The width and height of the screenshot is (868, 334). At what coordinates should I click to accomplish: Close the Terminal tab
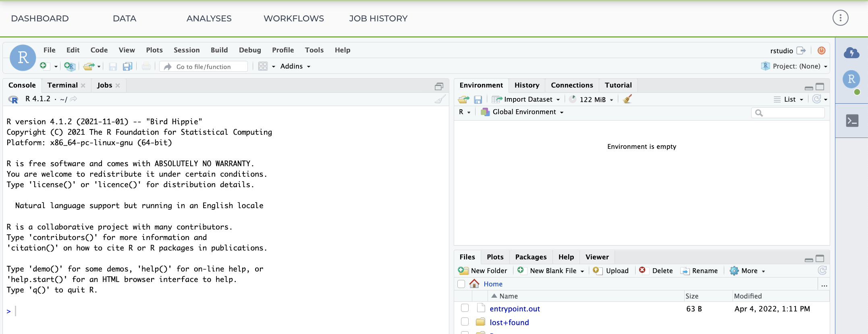point(83,86)
